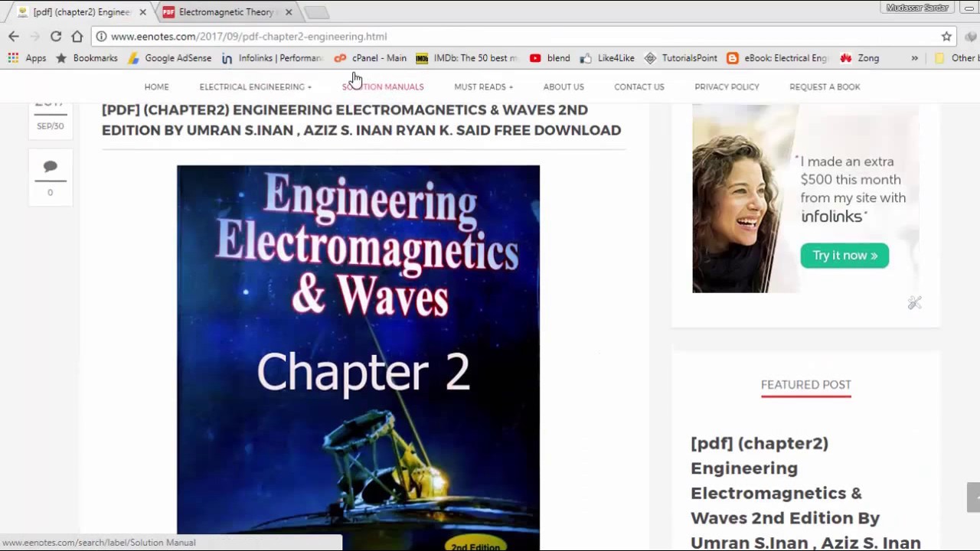
Task: Open eBook: Electrical Eng bookmark
Action: click(777, 58)
